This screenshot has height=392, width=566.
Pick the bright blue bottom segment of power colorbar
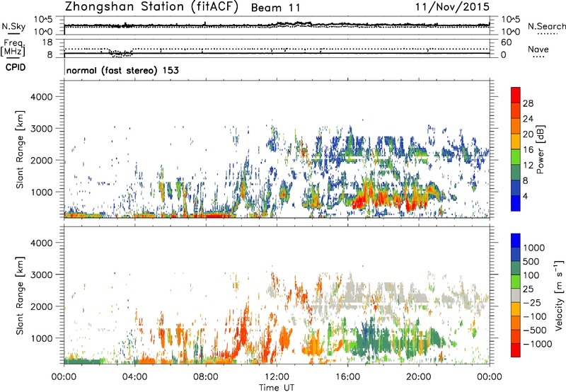pos(516,203)
